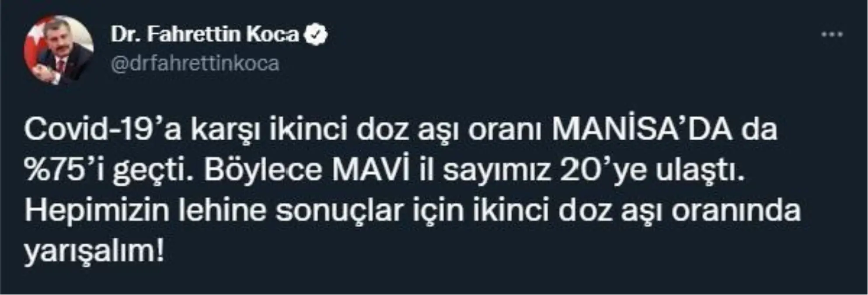The image size is (868, 295).
Task: Click the word lehine
Action: pyautogui.click(x=222, y=211)
